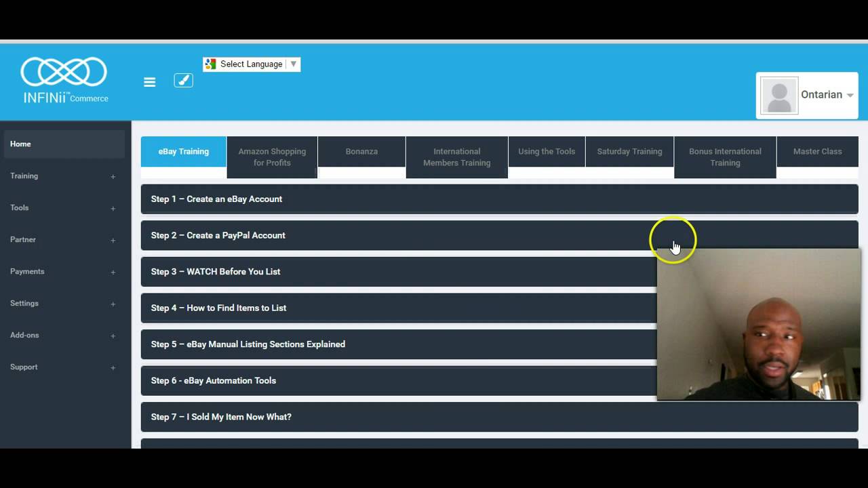Expand Step 3 – WATCH Before You List
868x488 pixels.
pyautogui.click(x=399, y=272)
